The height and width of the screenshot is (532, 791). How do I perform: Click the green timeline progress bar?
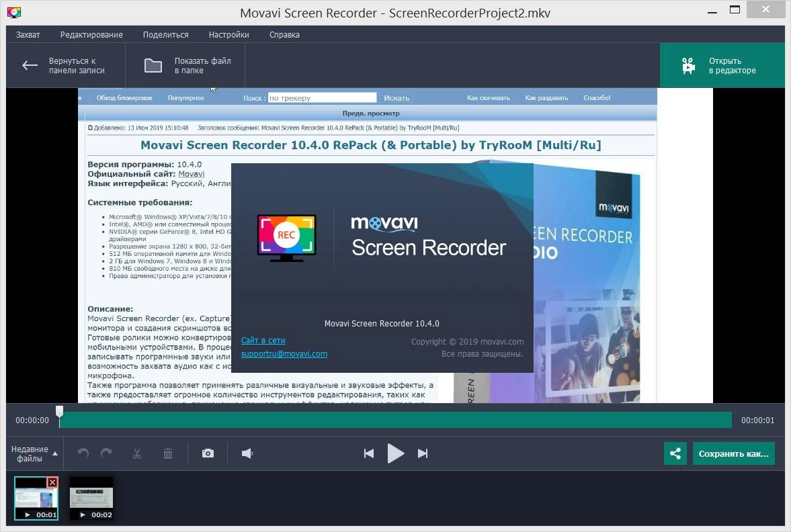pyautogui.click(x=395, y=420)
